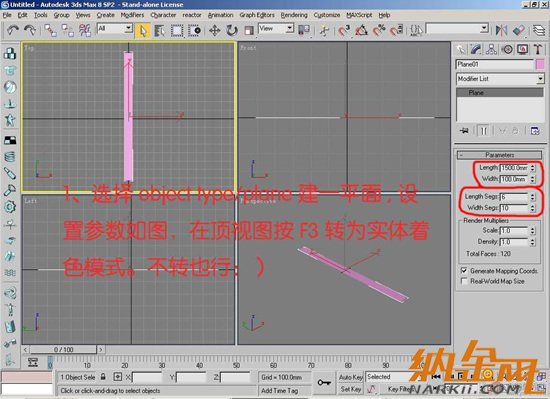Image resolution: width=550 pixels, height=399 pixels.
Task: Click the 0 / 100 time slider
Action: click(63, 350)
